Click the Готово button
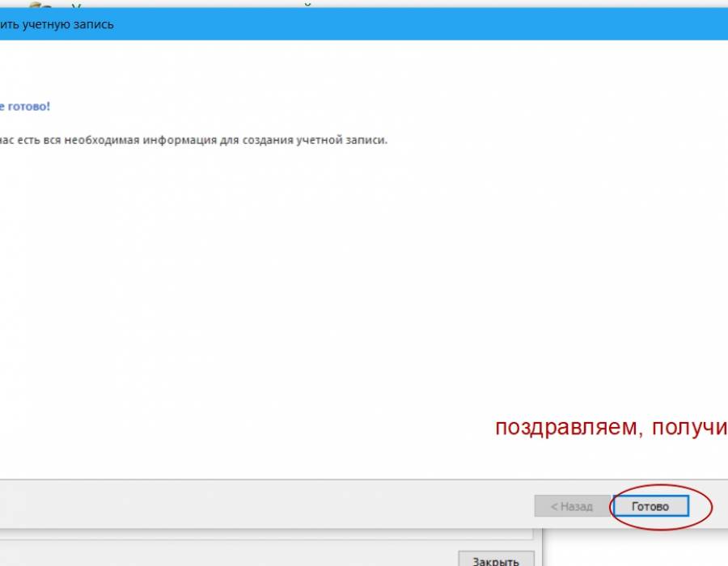This screenshot has width=728, height=566. point(650,506)
